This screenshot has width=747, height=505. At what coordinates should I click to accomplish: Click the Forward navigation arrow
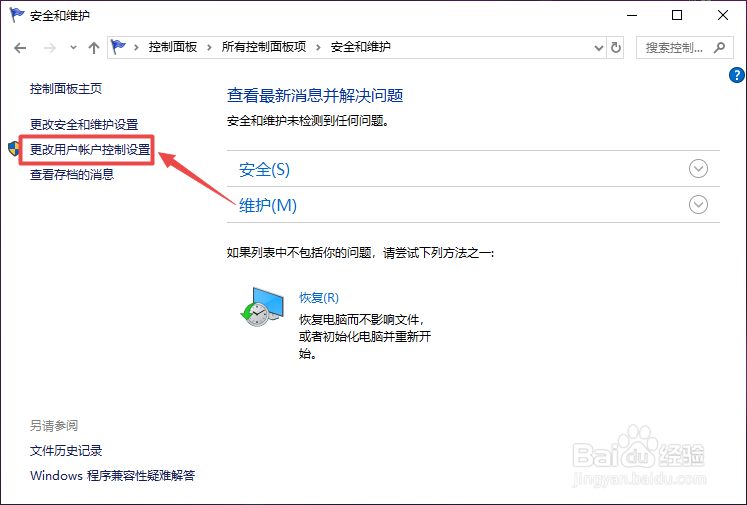click(x=50, y=48)
